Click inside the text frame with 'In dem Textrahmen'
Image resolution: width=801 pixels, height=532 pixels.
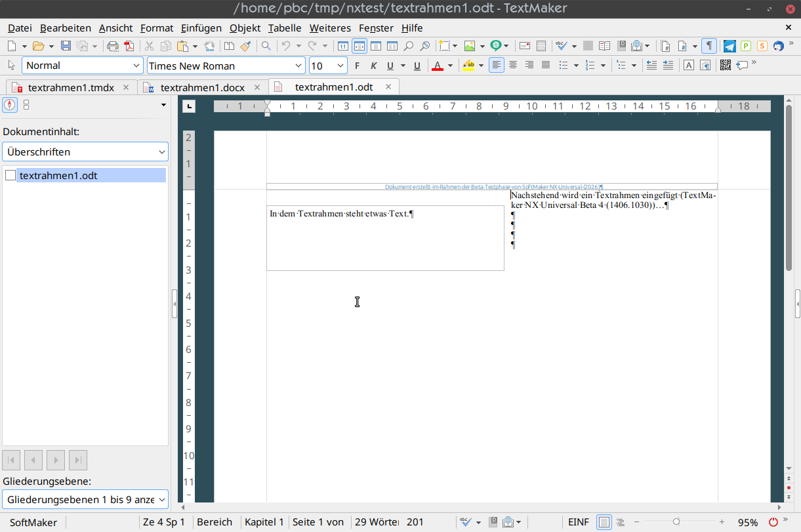tap(385, 237)
